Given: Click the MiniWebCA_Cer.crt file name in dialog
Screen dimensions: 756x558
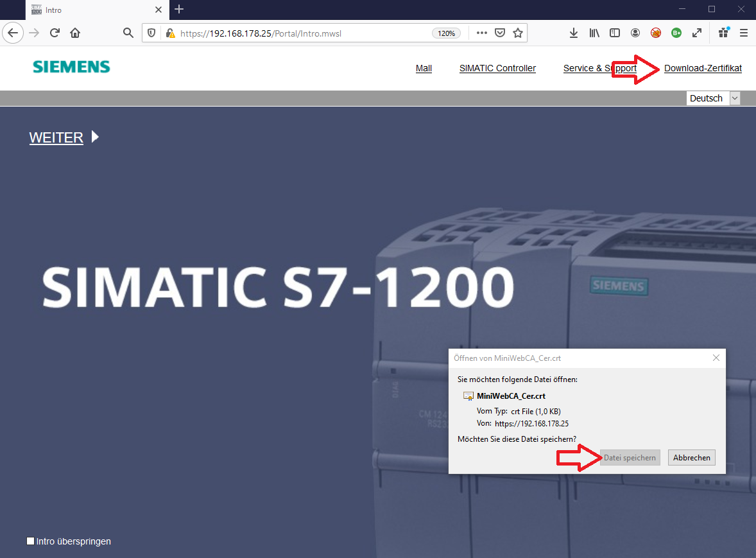Looking at the screenshot, I should (511, 396).
